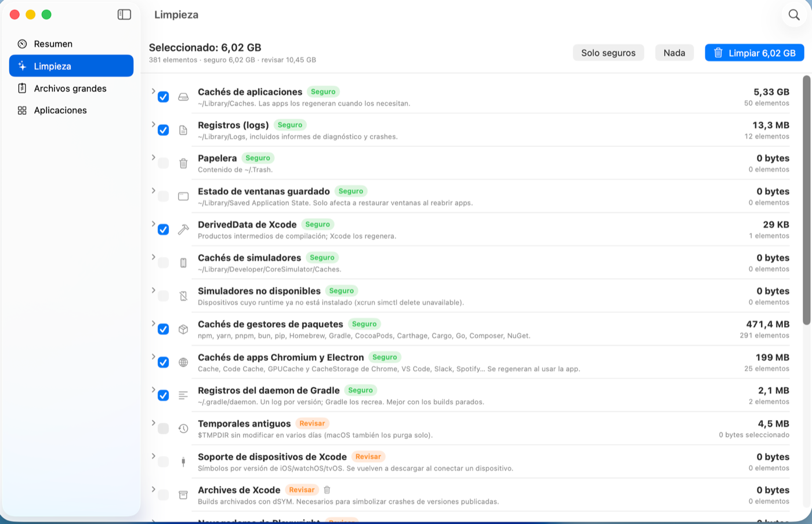This screenshot has width=812, height=524.
Task: Uncheck the Cachés de aplicaciones checkbox
Action: coord(164,97)
